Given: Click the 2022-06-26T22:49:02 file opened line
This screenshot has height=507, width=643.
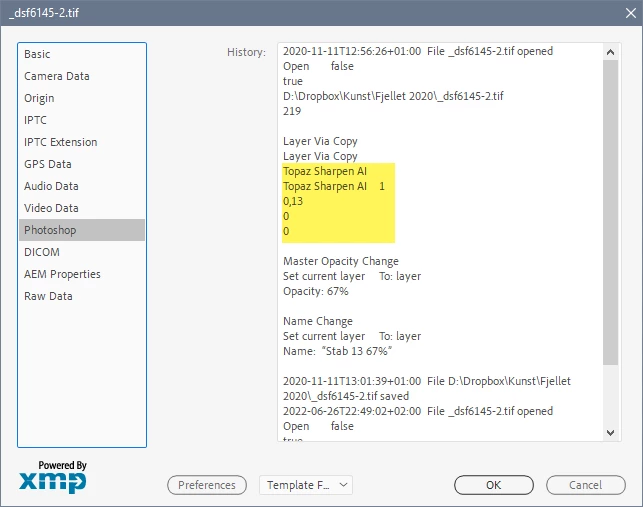Looking at the screenshot, I should 418,411.
